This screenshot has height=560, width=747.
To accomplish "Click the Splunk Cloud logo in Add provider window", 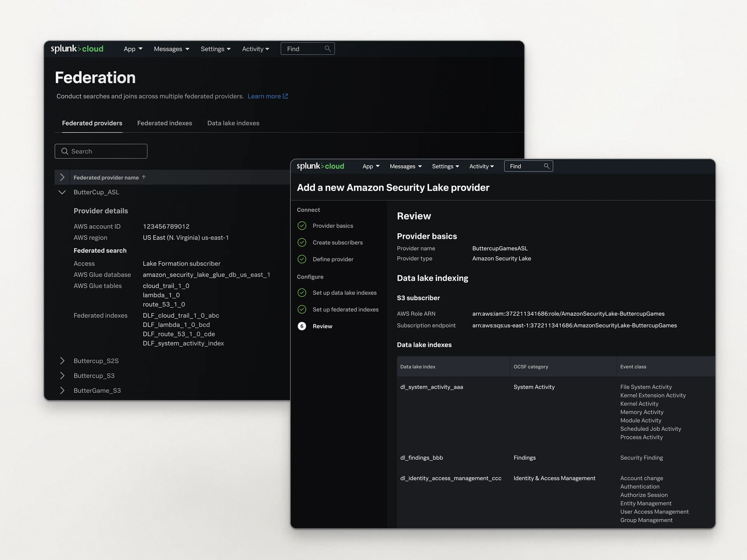I will pos(320,166).
